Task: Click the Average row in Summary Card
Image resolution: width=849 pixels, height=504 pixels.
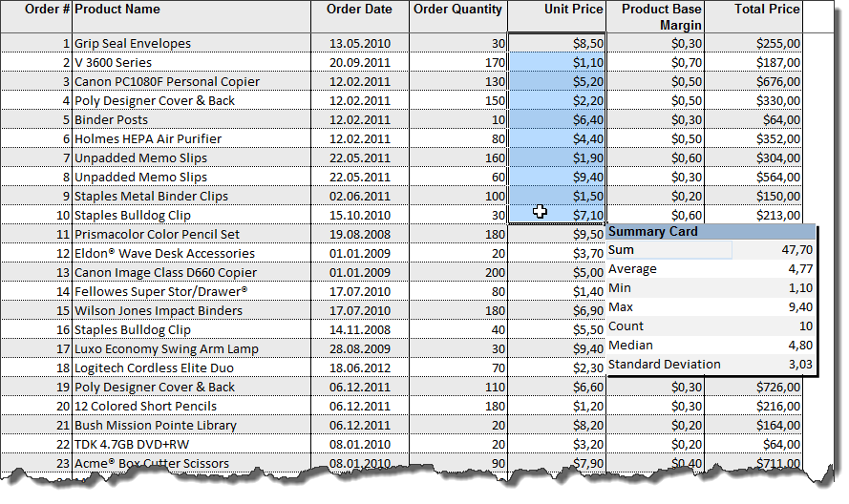Action: 711,269
